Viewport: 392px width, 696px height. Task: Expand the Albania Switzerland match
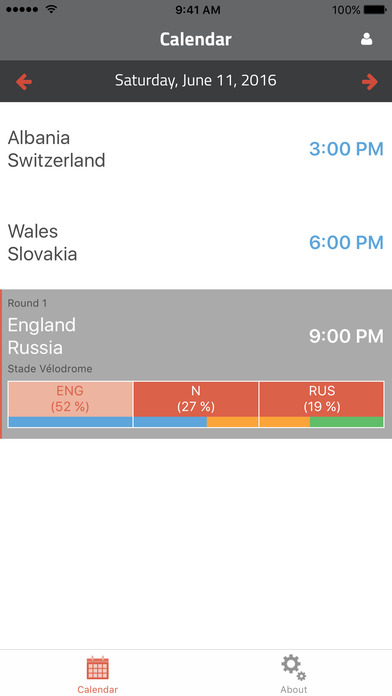[x=196, y=149]
